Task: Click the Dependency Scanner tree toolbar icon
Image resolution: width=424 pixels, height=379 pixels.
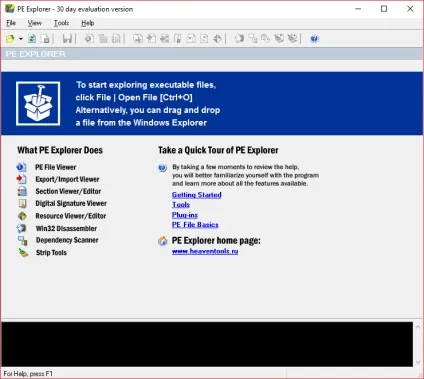Action: point(253,39)
